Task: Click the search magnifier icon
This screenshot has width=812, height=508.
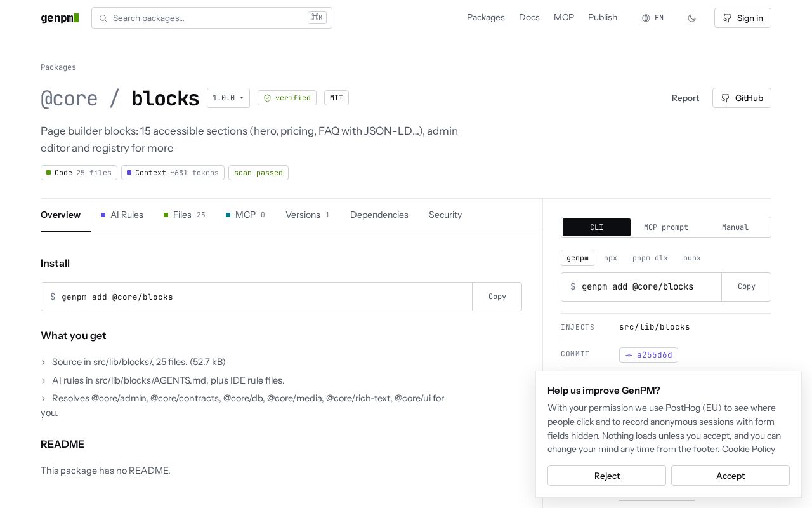Action: click(103, 18)
